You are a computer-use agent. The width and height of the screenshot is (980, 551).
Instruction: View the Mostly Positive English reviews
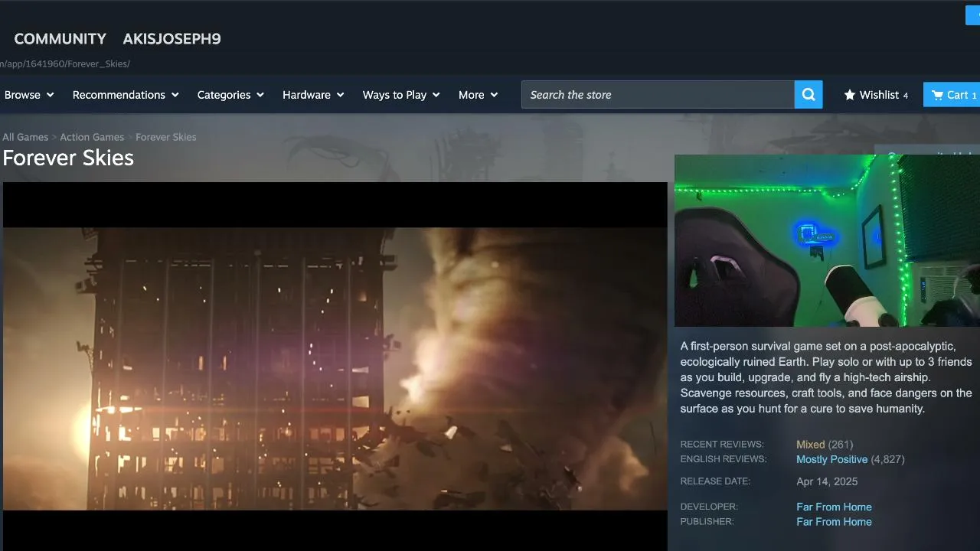click(x=831, y=460)
